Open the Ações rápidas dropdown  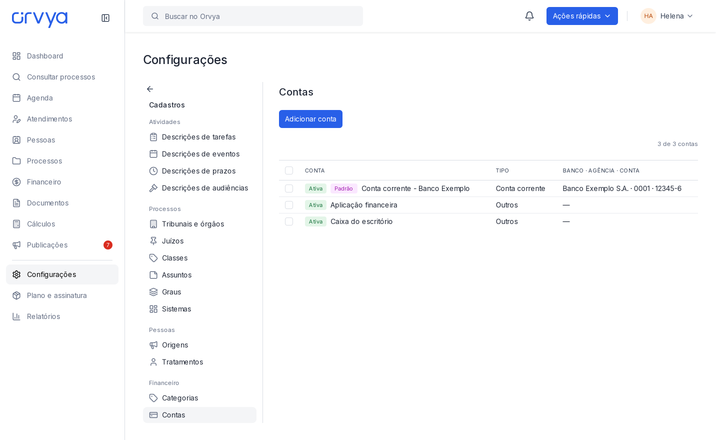click(x=582, y=16)
